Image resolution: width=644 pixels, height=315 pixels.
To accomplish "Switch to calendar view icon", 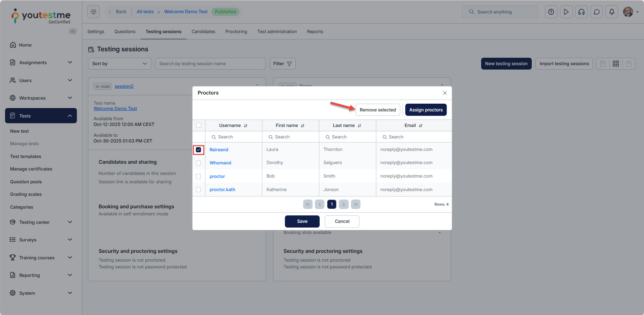I will pos(628,64).
